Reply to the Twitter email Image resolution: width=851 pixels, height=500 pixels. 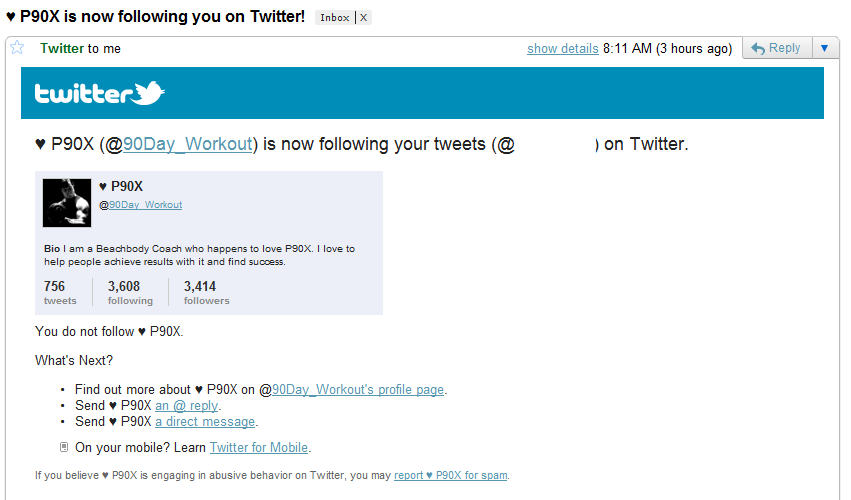coord(776,48)
